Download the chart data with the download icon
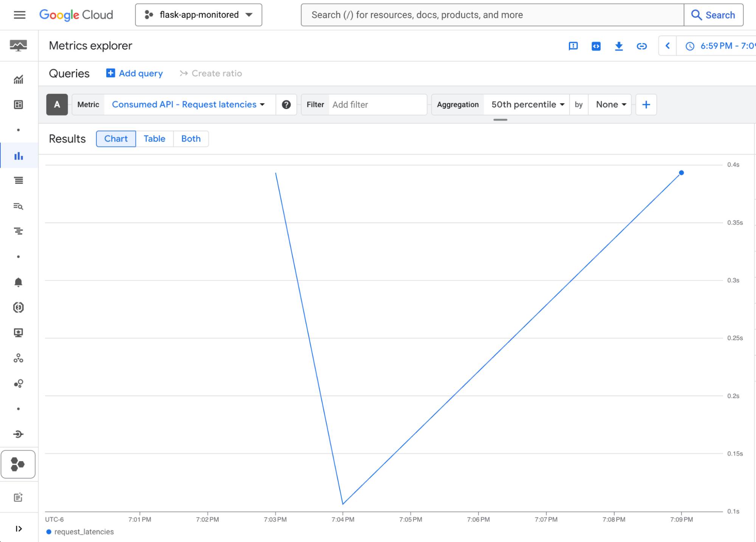 tap(619, 46)
